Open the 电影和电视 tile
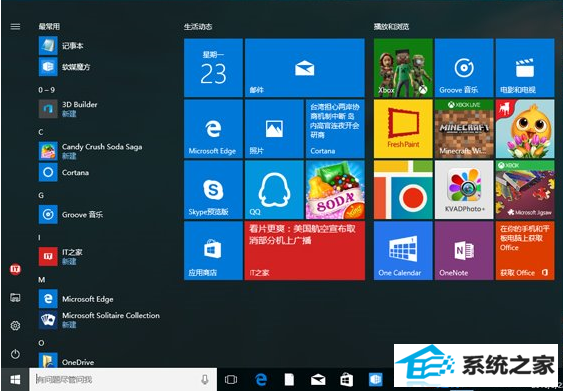563x392 pixels. [x=525, y=68]
